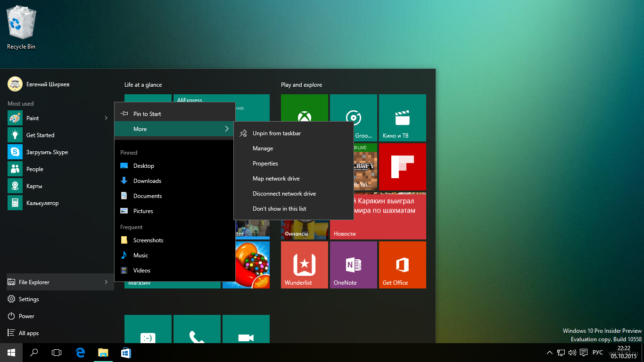Screen dimensions: 644x362
Task: Launch the Wunderlist tile
Action: pos(305,265)
